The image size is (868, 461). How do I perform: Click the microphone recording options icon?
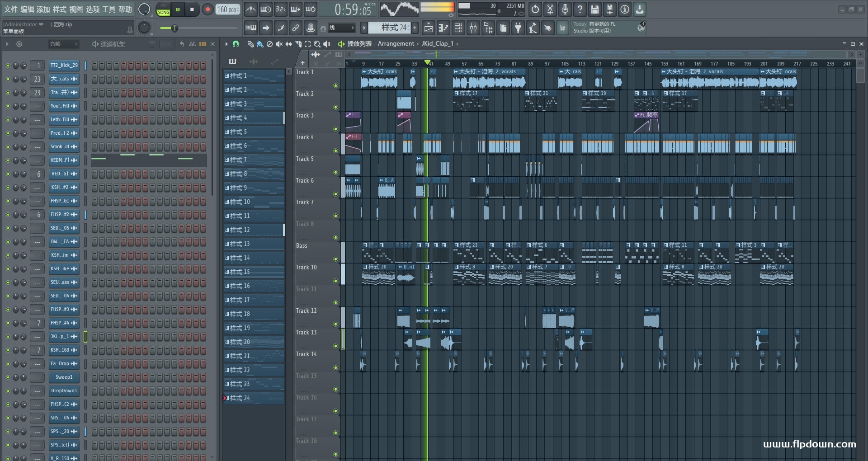pyautogui.click(x=565, y=9)
